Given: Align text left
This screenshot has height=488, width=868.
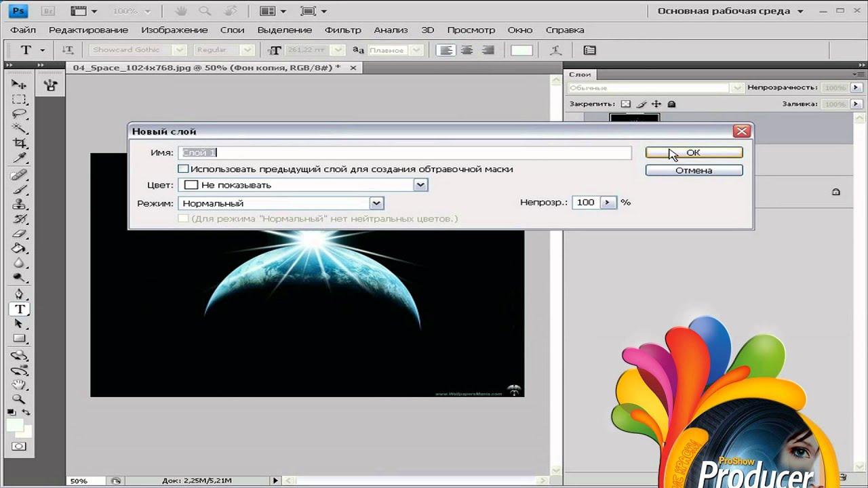Looking at the screenshot, I should pyautogui.click(x=446, y=50).
